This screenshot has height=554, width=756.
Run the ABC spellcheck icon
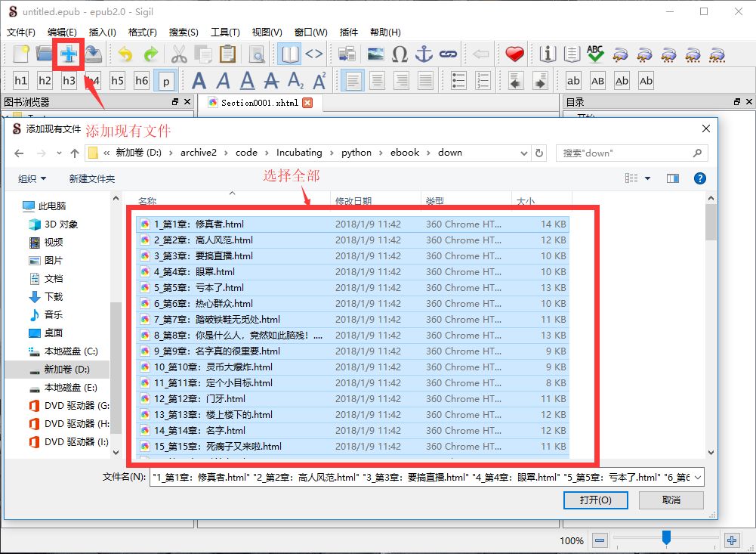(x=595, y=54)
